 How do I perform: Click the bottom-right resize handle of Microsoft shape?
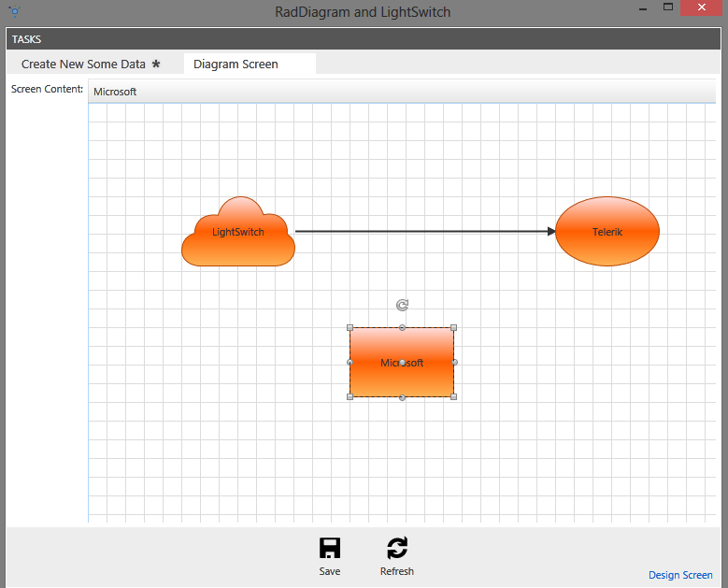(454, 396)
